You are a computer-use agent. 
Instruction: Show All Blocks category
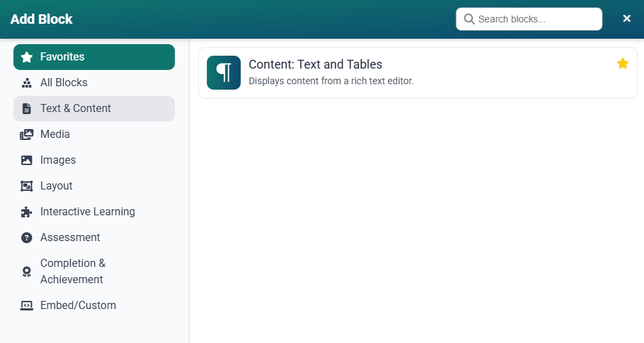(x=94, y=83)
